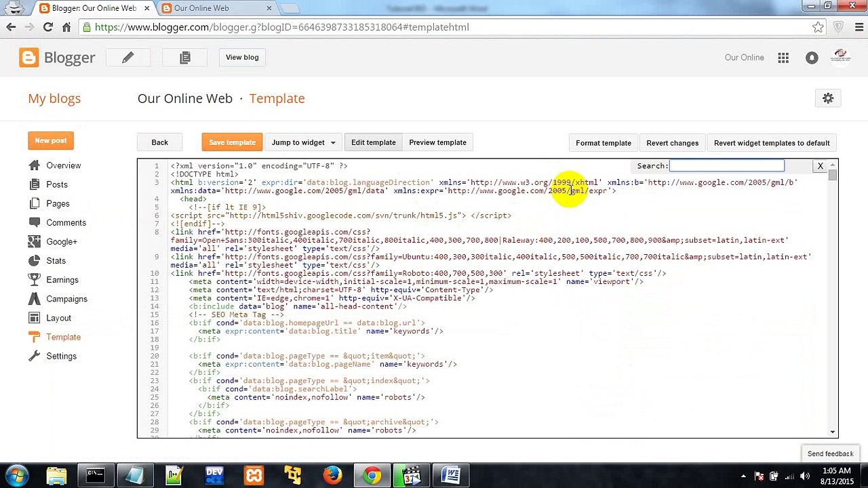Click Revert changes
This screenshot has height=488, width=868.
[x=672, y=143]
